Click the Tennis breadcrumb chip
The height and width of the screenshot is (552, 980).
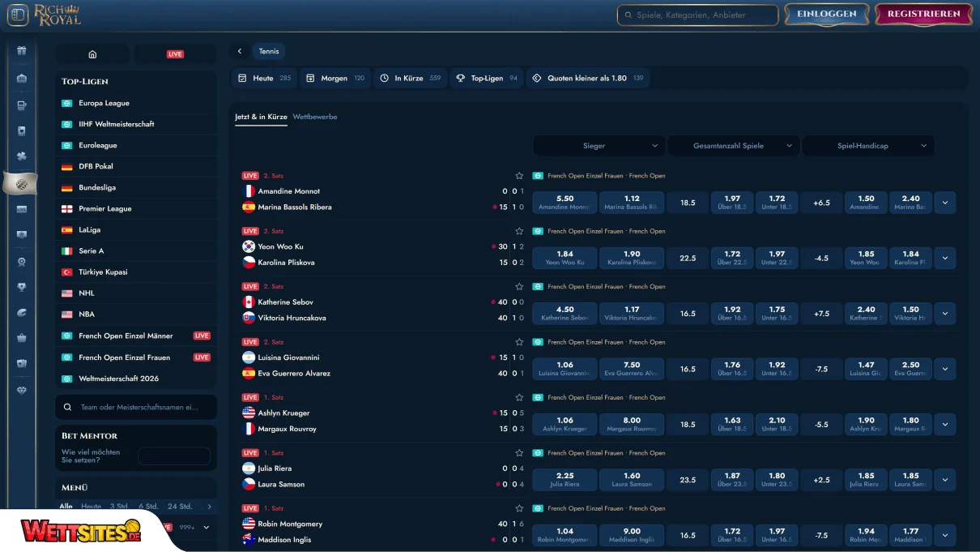(269, 51)
